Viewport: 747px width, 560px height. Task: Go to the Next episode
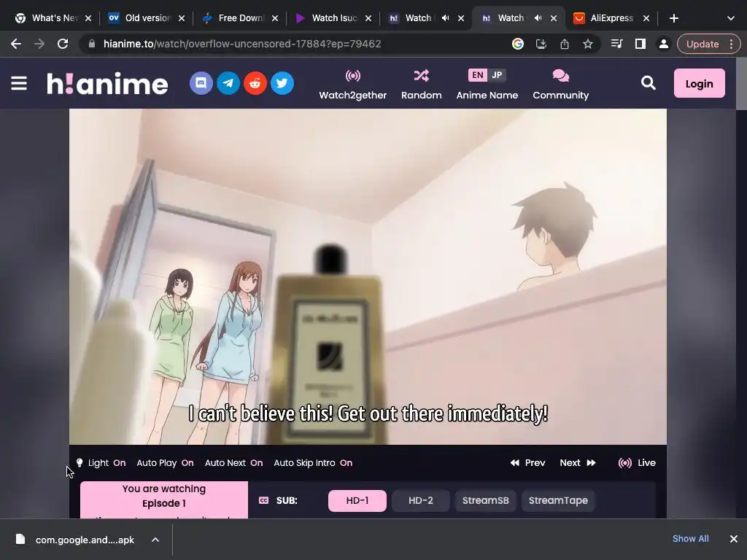(x=578, y=463)
